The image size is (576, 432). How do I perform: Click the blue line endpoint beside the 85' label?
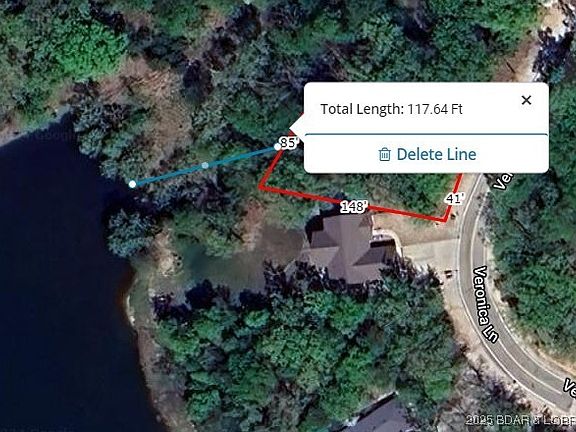point(277,147)
